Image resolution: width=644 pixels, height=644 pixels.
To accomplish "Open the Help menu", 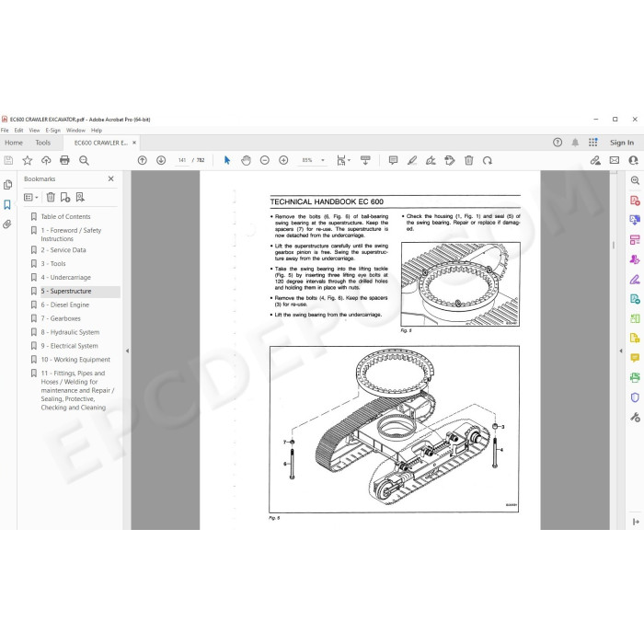I will pyautogui.click(x=97, y=131).
